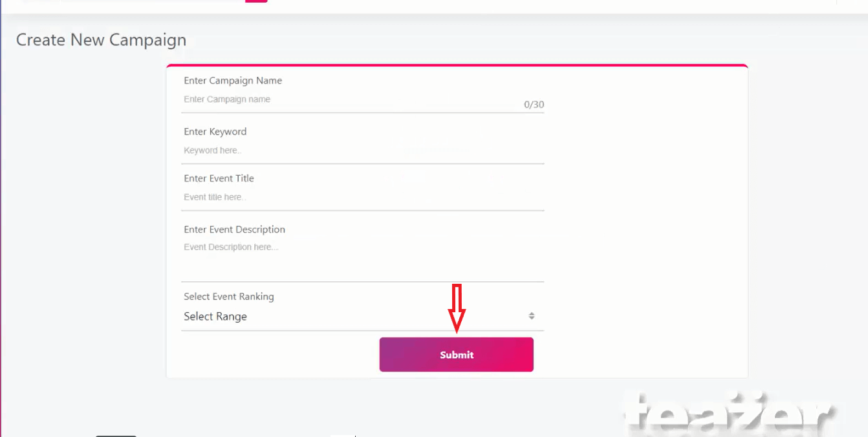Click the 0/30 character counter
The height and width of the screenshot is (437, 868).
534,105
